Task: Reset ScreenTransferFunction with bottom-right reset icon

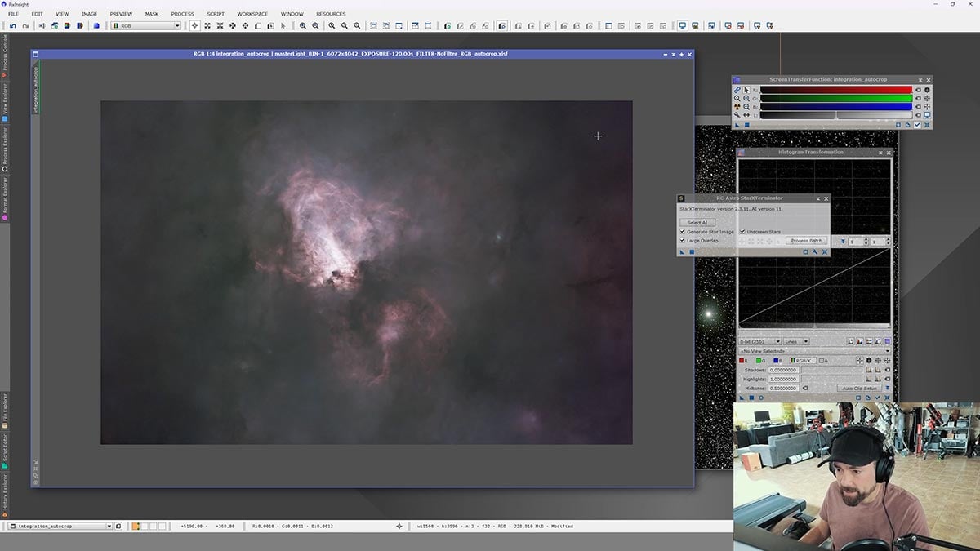Action: coord(927,125)
